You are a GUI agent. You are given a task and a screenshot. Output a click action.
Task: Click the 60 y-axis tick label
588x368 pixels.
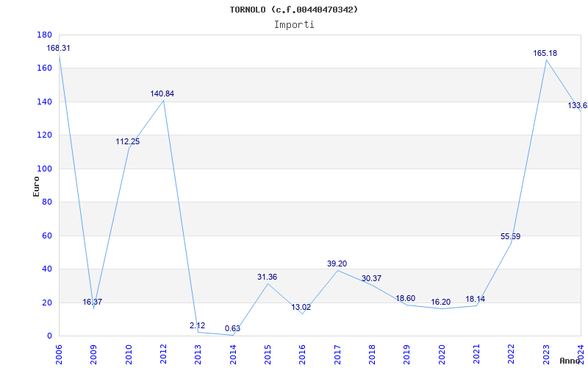(x=47, y=236)
